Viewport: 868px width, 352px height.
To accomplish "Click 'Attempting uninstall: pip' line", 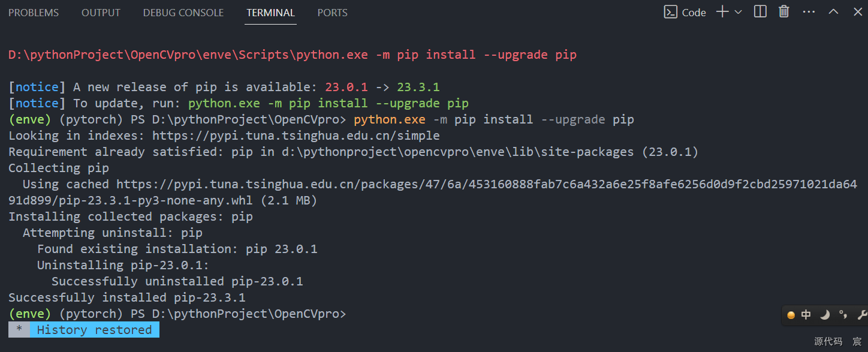I will coord(113,233).
